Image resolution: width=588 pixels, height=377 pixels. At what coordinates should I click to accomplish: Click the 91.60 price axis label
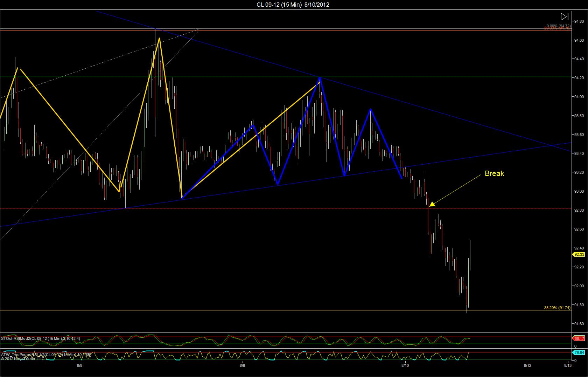click(x=579, y=324)
